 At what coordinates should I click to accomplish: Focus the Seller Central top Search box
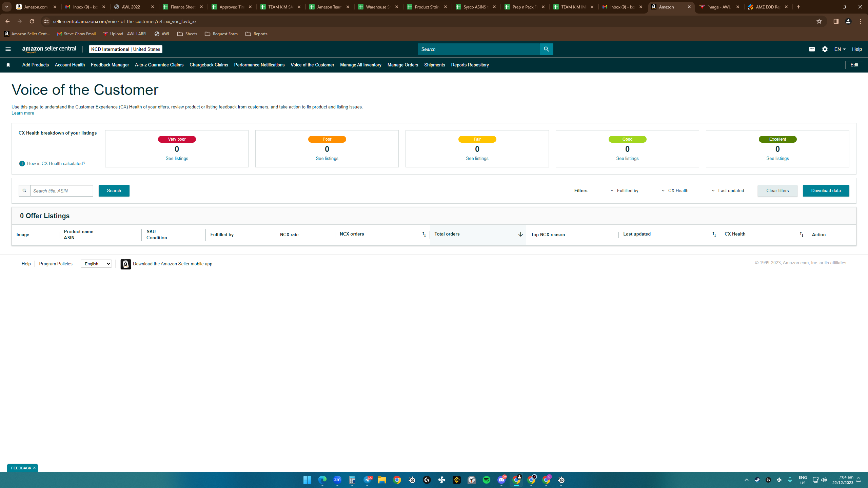click(x=478, y=49)
